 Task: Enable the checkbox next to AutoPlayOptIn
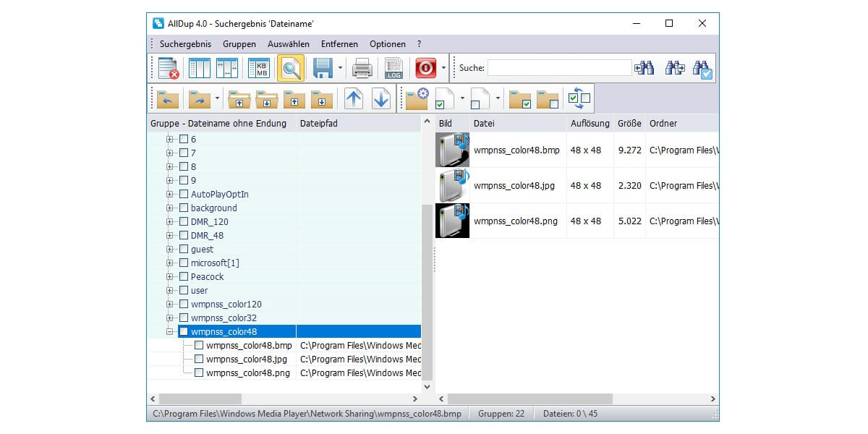click(184, 195)
